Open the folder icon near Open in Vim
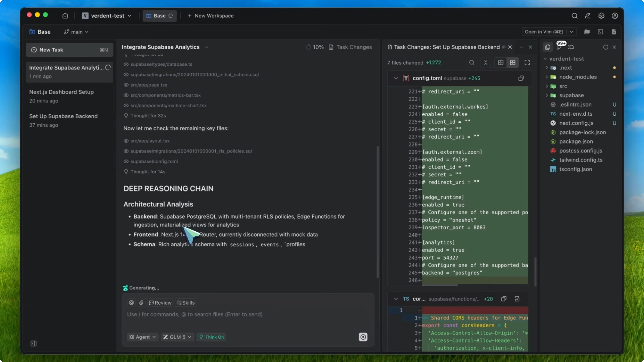644x362 pixels. click(x=587, y=32)
